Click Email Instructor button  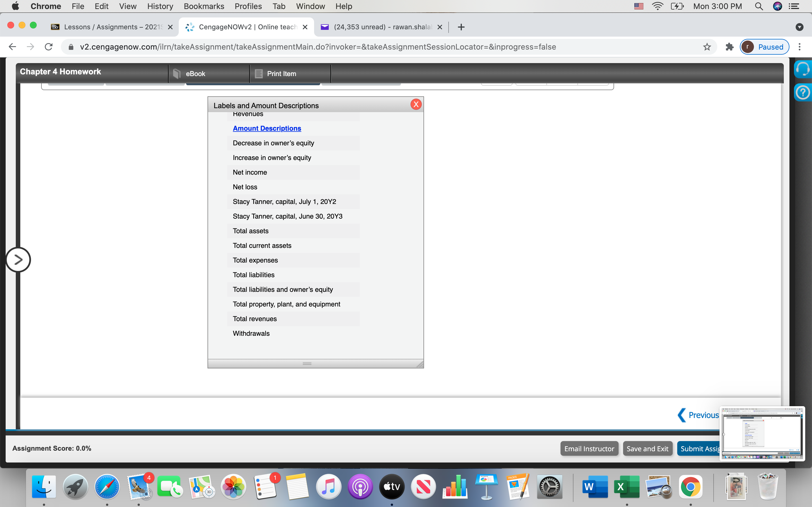[x=589, y=449]
